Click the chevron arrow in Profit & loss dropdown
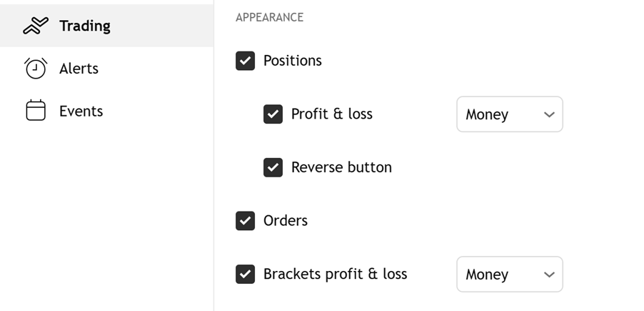This screenshot has height=311, width=644. pos(548,114)
